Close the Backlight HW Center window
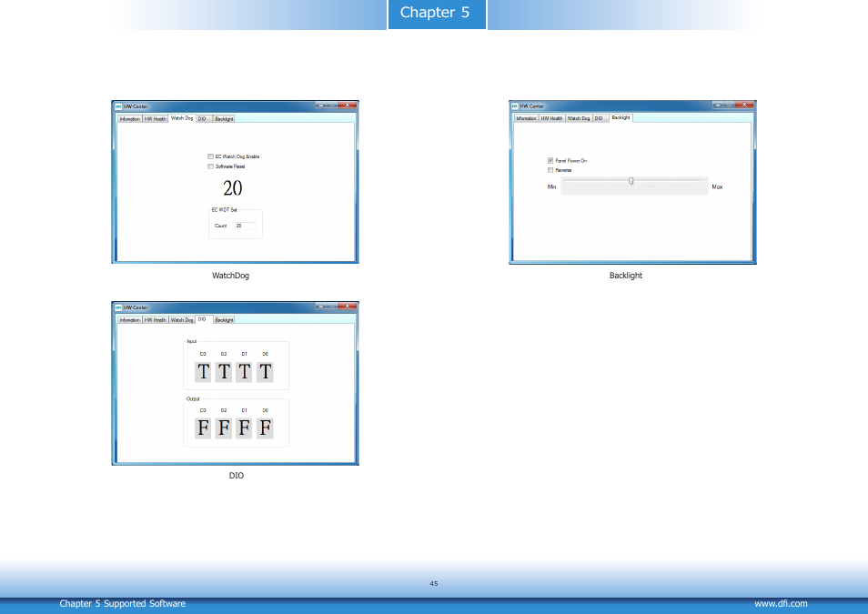 (744, 104)
